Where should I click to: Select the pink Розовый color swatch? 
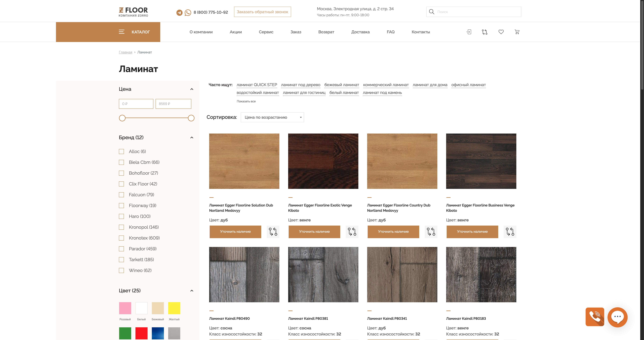pyautogui.click(x=125, y=308)
